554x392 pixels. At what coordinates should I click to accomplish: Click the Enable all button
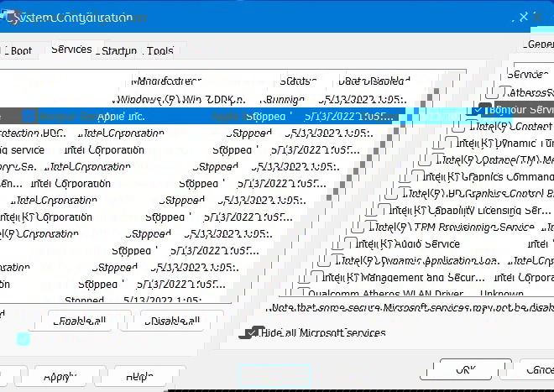point(80,321)
